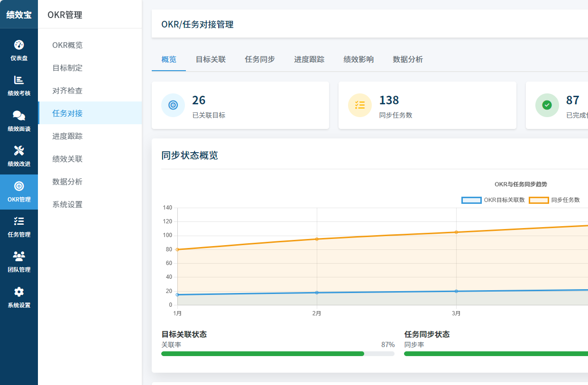Click the 绩效宝 app title

19,14
